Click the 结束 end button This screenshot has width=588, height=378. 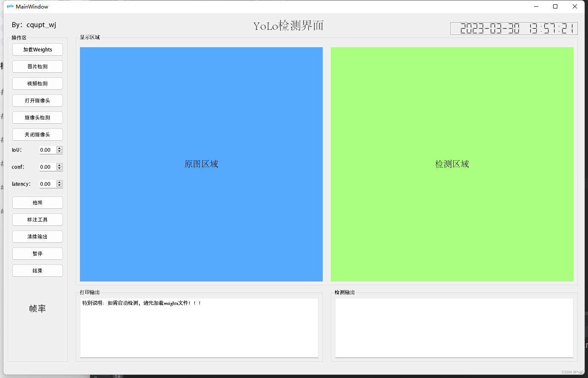pos(37,271)
